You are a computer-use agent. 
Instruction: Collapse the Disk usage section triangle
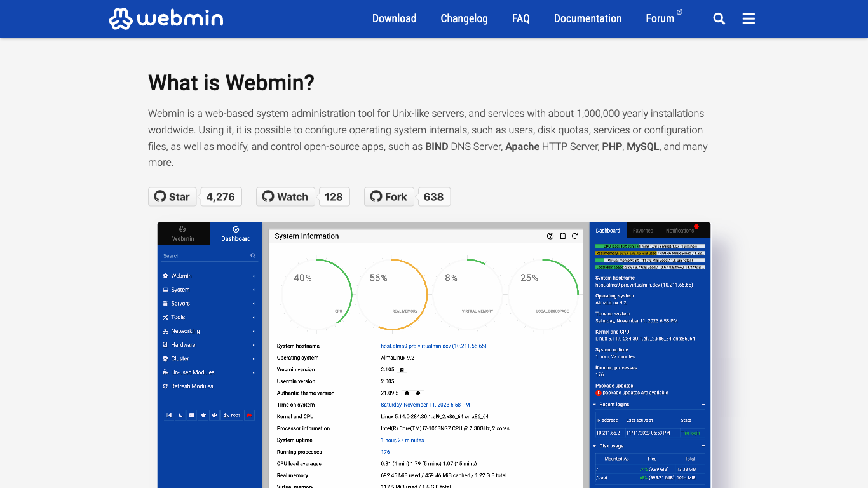[x=595, y=445]
